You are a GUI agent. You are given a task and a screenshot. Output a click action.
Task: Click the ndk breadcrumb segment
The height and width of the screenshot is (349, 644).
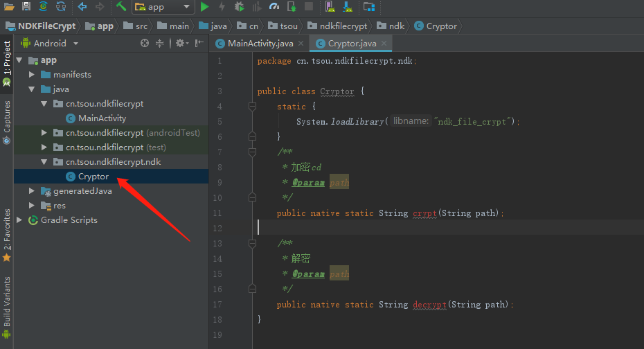tap(391, 26)
